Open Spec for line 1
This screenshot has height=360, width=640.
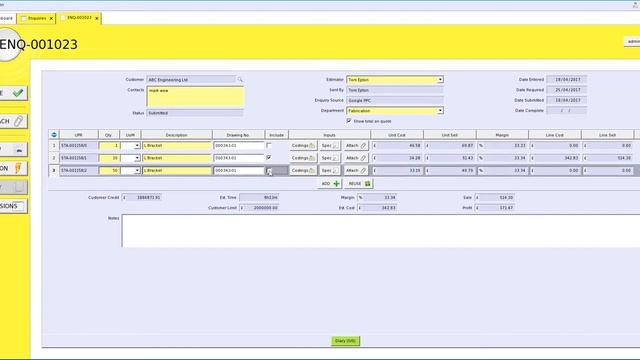(x=330, y=146)
